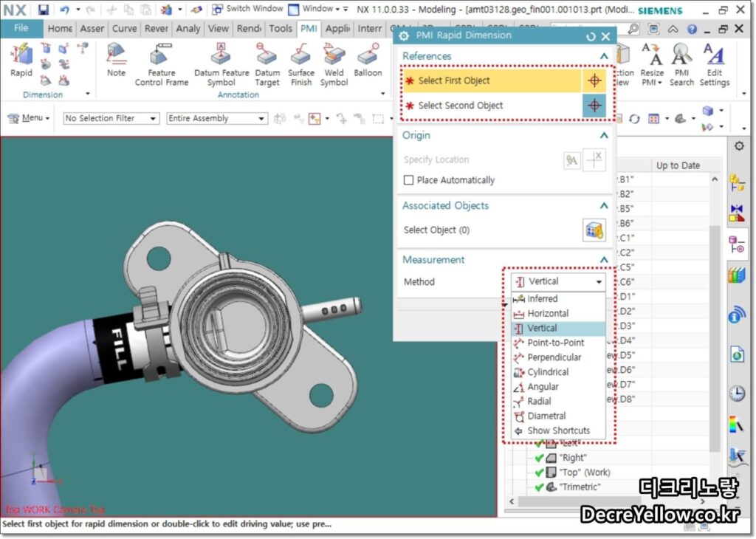Screen dimensions: 756x539
Task: Open the web browser globe icon in resource bar
Action: 737,355
